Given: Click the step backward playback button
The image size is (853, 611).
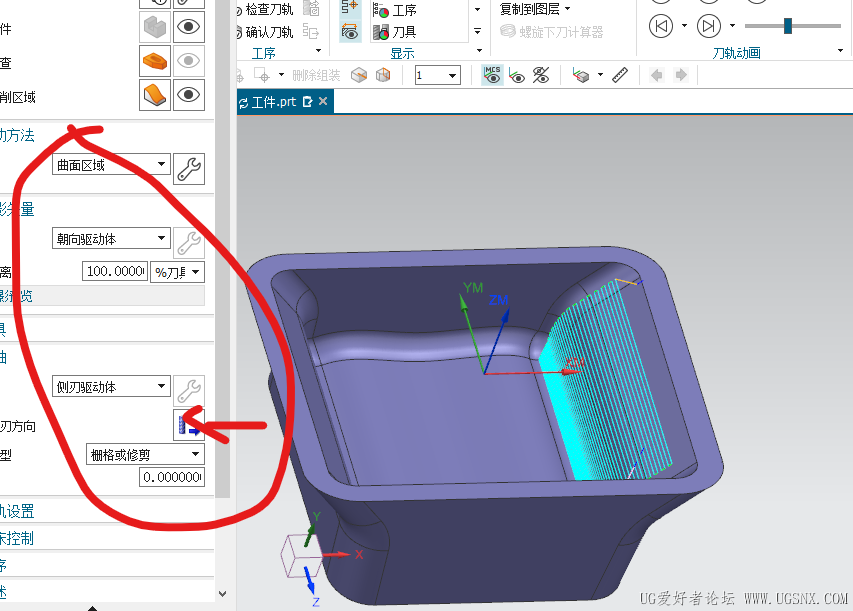Looking at the screenshot, I should 661,26.
